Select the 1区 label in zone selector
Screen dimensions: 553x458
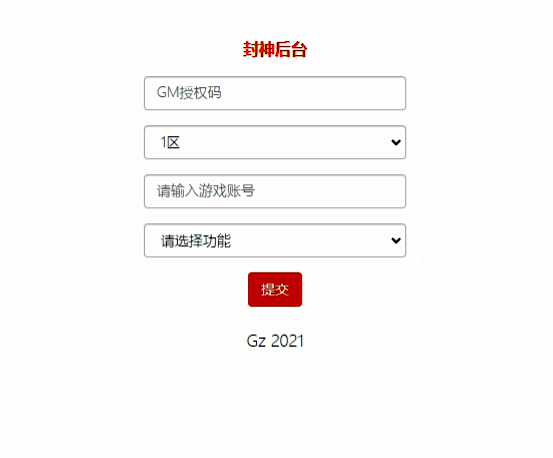click(x=170, y=142)
